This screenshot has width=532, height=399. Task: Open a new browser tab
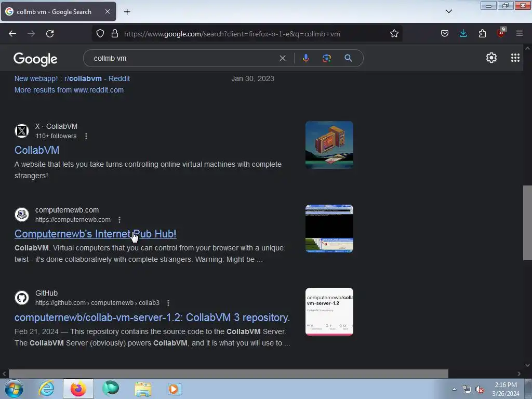point(127,12)
